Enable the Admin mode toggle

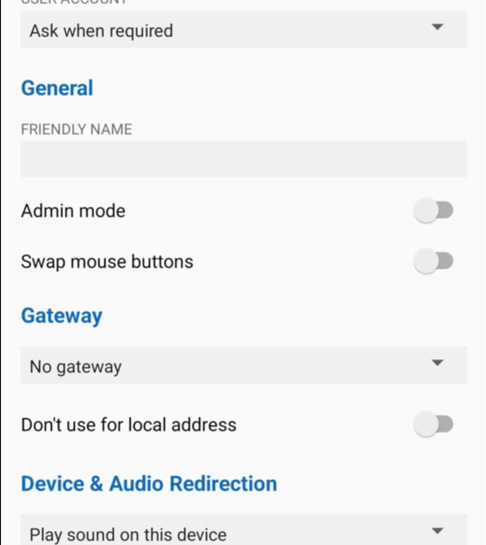pos(433,211)
